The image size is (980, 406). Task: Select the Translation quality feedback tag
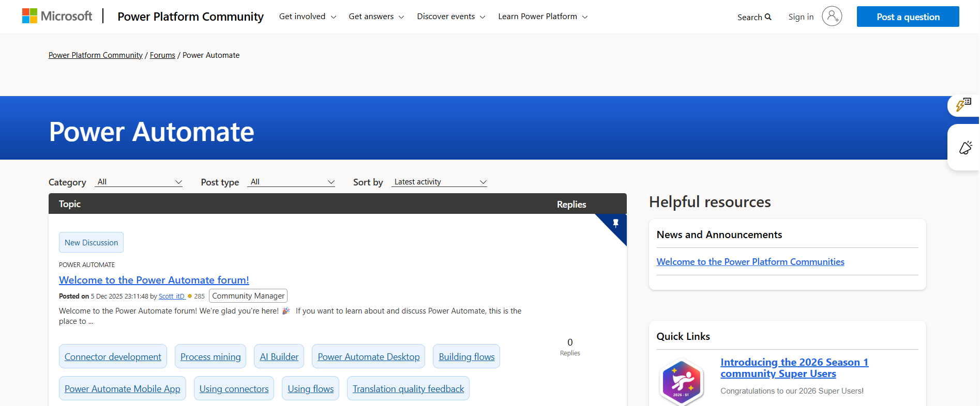point(408,388)
